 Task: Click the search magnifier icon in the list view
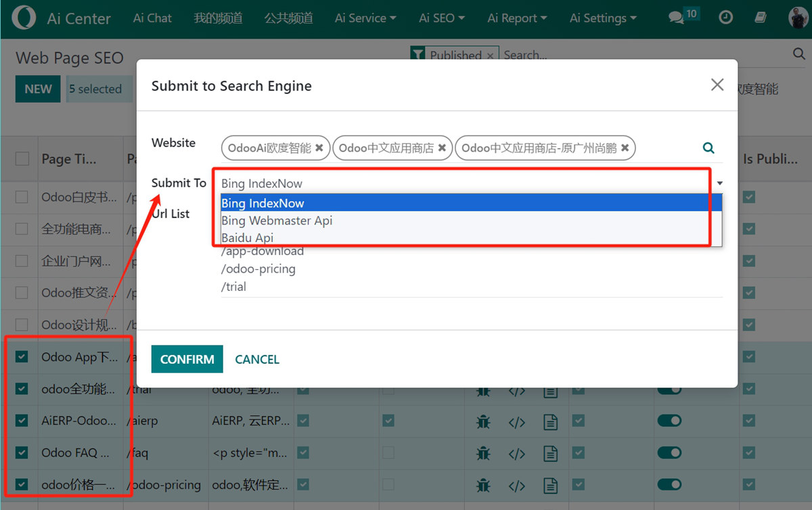(798, 54)
